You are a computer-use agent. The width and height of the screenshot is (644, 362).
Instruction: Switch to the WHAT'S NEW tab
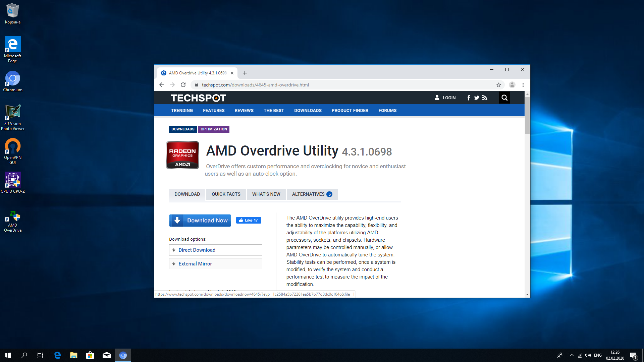[266, 194]
